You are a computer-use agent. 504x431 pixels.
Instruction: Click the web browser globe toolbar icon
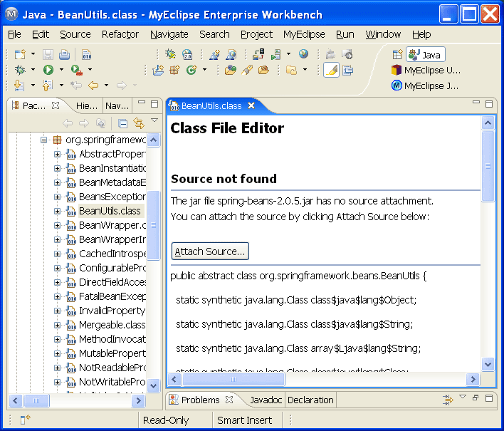point(304,54)
